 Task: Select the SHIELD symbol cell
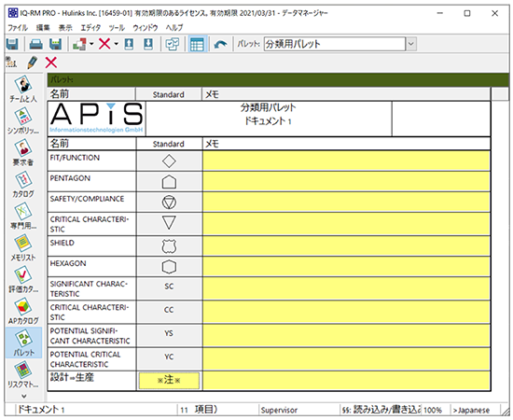coord(169,246)
